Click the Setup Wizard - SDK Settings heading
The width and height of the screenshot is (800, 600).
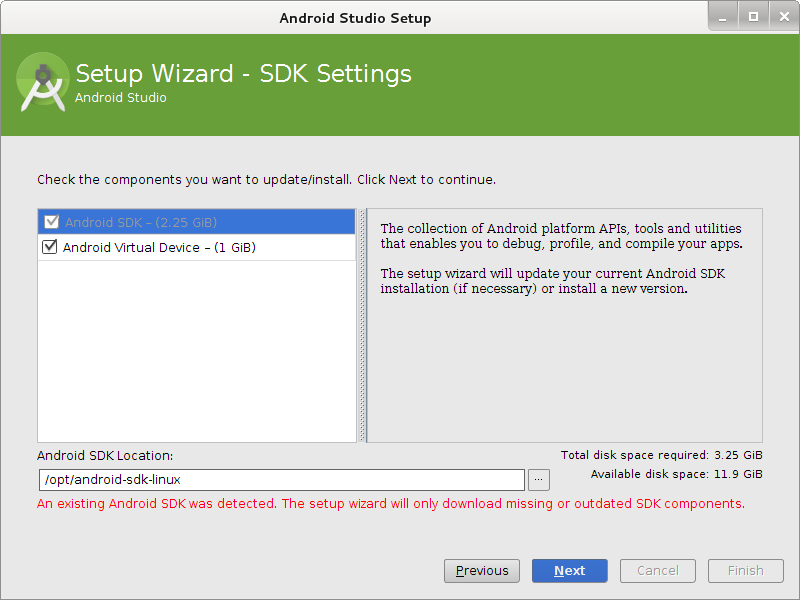click(243, 73)
